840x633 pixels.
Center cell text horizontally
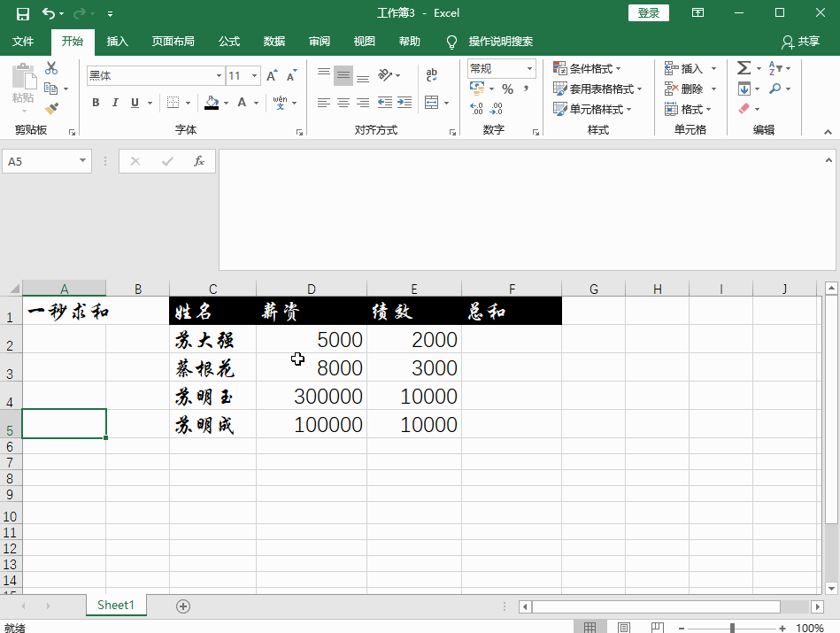[343, 103]
